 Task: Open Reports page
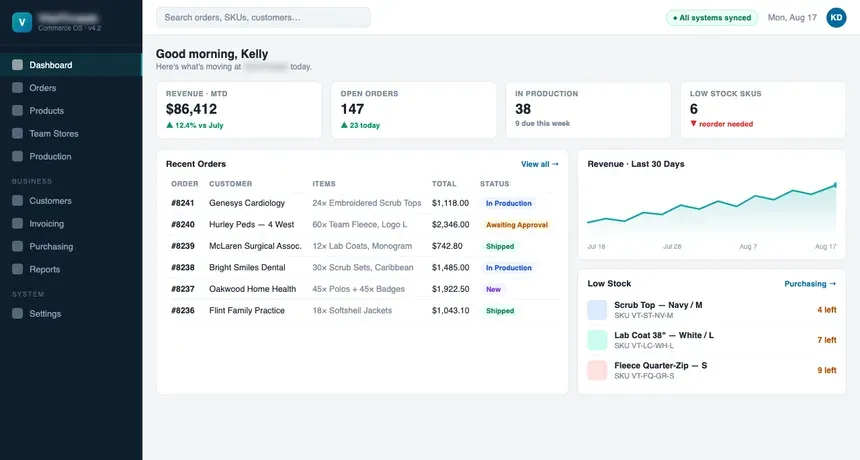tap(71, 269)
